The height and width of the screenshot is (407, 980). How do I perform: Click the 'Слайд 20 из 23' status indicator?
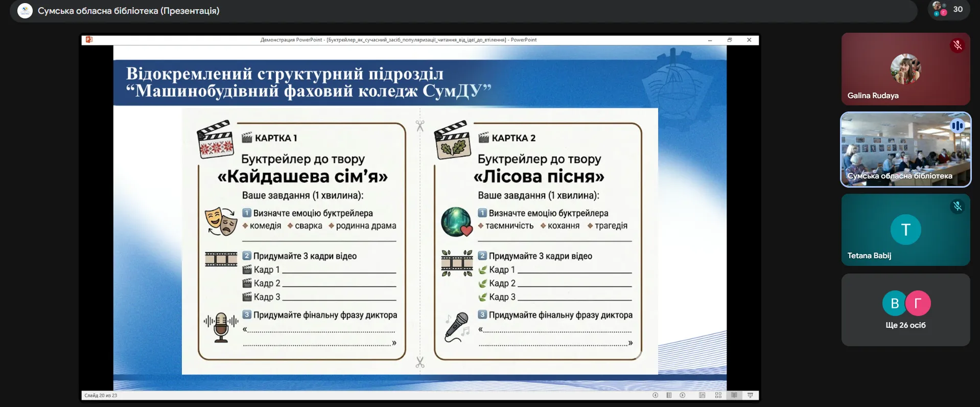click(101, 395)
